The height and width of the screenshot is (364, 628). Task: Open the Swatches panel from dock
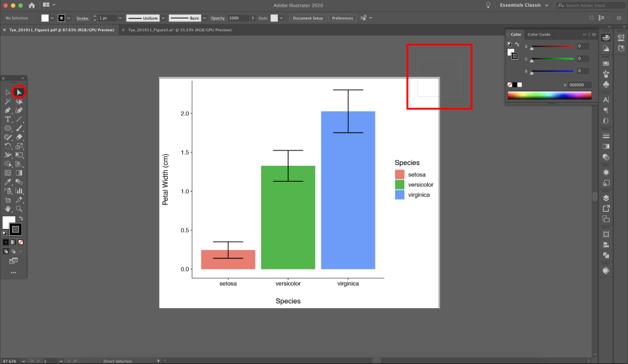pos(606,62)
